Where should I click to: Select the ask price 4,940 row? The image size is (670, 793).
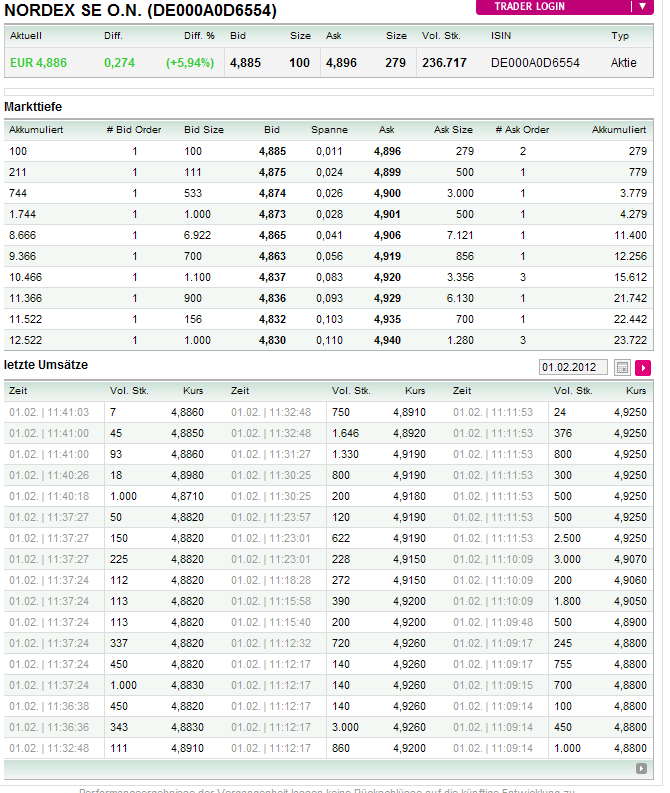point(387,340)
